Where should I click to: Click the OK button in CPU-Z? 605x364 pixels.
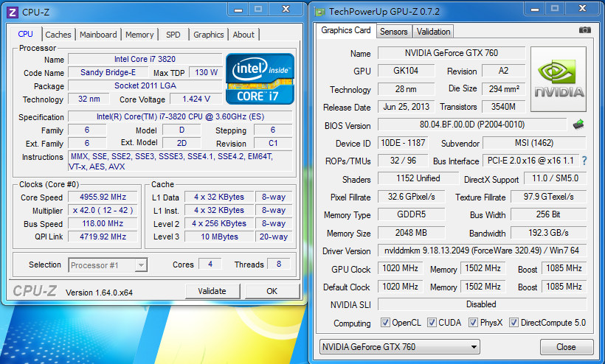coord(272,291)
